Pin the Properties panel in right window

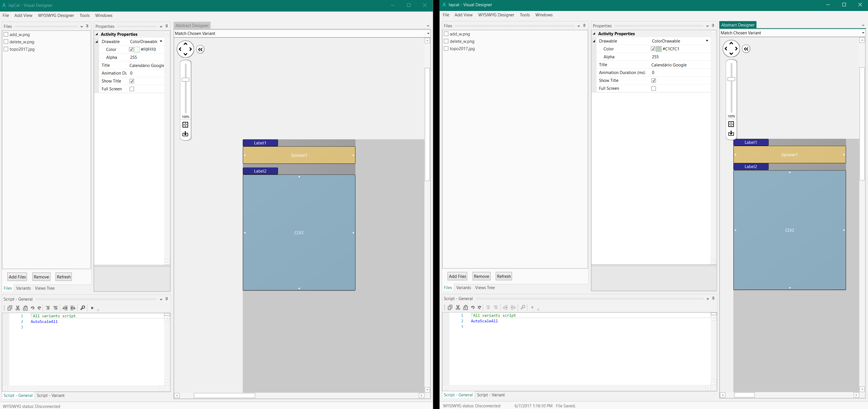[x=713, y=26]
